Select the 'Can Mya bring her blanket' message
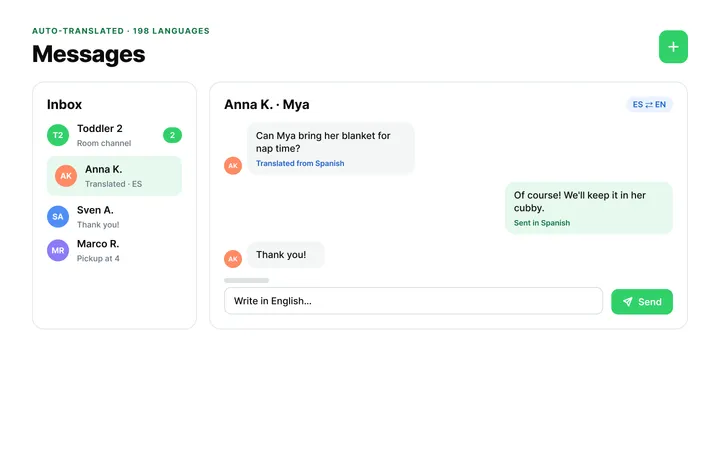This screenshot has height=450, width=720. point(331,149)
